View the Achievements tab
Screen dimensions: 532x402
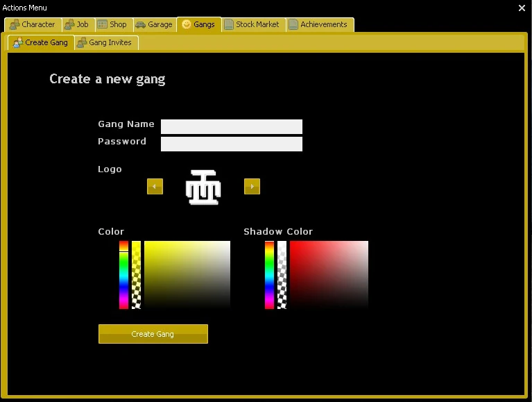(x=320, y=24)
